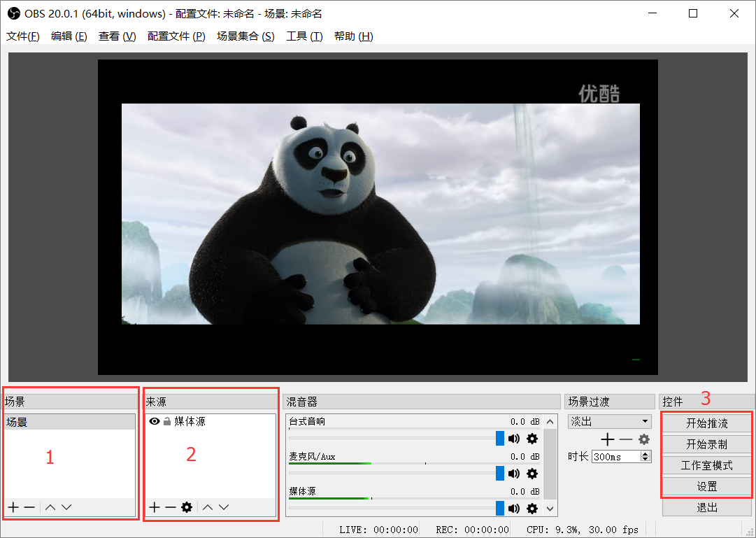This screenshot has width=756, height=538.
Task: Open the 查看(V) menu
Action: click(x=117, y=36)
